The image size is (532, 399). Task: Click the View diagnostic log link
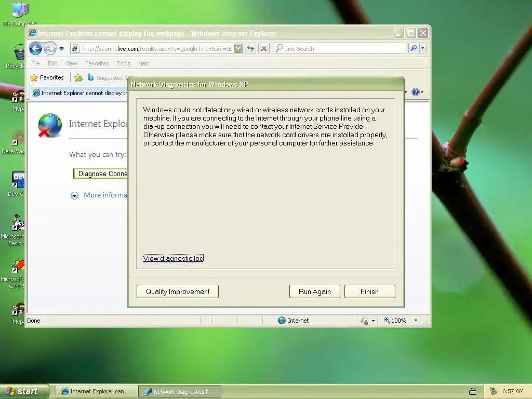[174, 259]
